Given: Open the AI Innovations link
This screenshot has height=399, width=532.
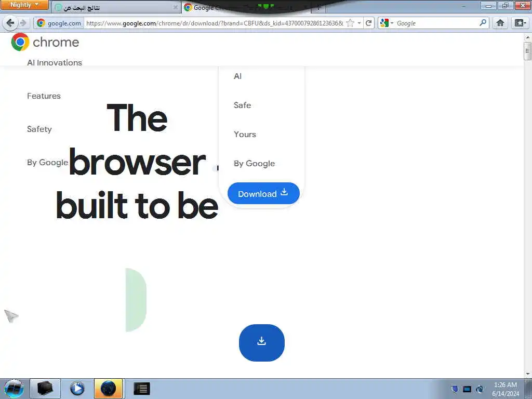Looking at the screenshot, I should [x=55, y=63].
